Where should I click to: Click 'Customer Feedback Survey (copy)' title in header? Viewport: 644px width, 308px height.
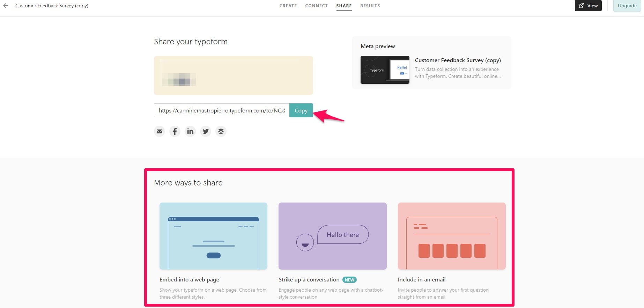[x=52, y=6]
